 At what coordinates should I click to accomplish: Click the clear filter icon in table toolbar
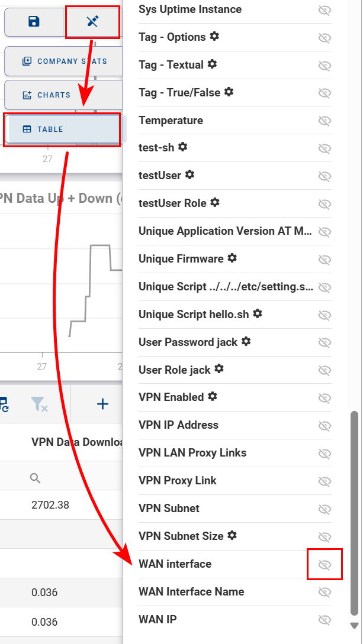click(38, 404)
